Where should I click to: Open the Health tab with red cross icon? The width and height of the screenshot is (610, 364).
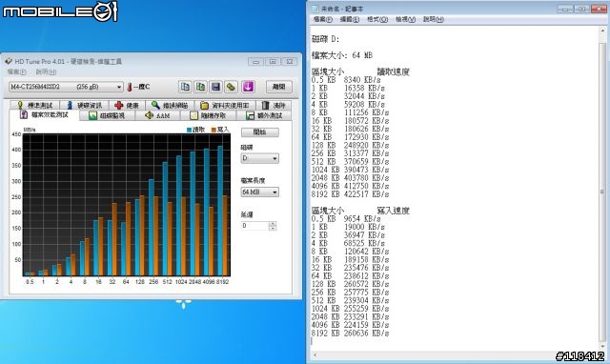click(127, 106)
